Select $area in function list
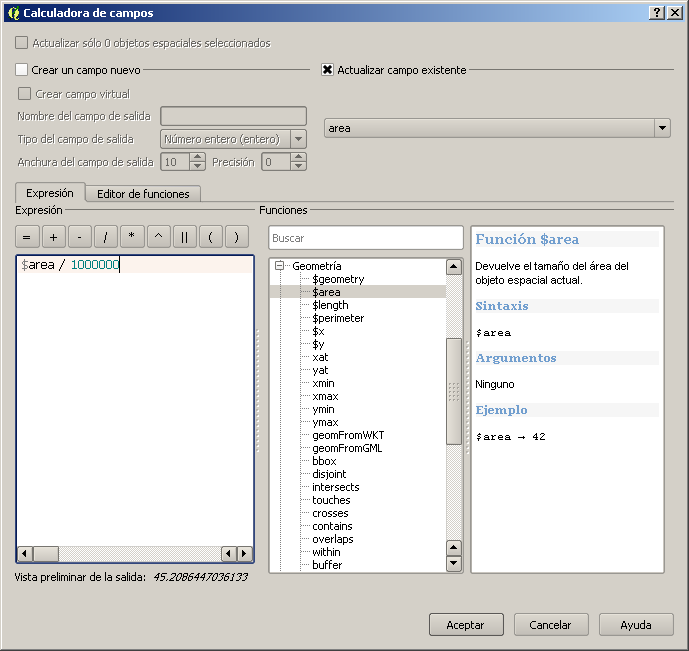 [x=326, y=292]
